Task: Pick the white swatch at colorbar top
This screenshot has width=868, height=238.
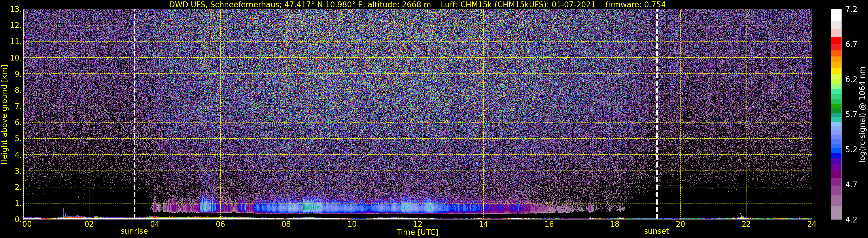Action: point(836,15)
